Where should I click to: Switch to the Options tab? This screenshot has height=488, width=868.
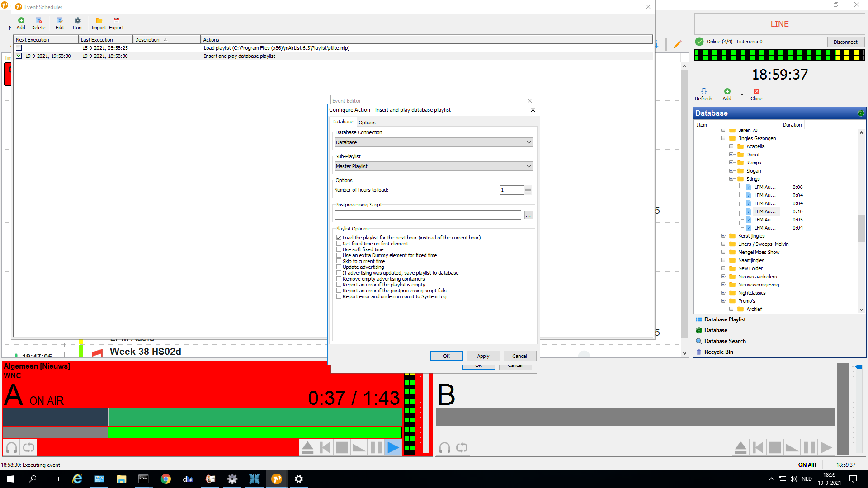tap(367, 122)
